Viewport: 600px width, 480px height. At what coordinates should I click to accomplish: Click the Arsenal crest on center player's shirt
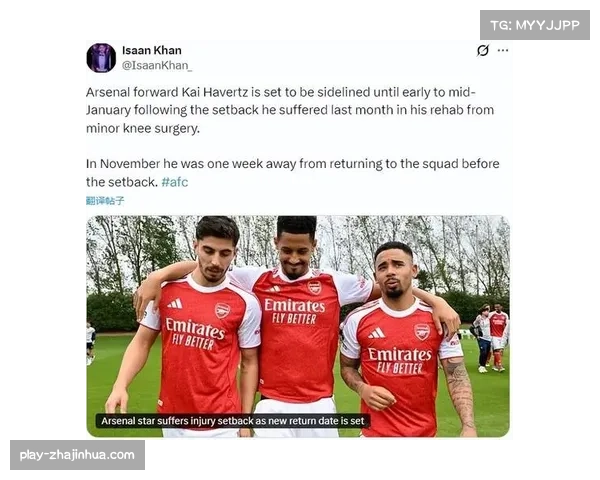(314, 287)
